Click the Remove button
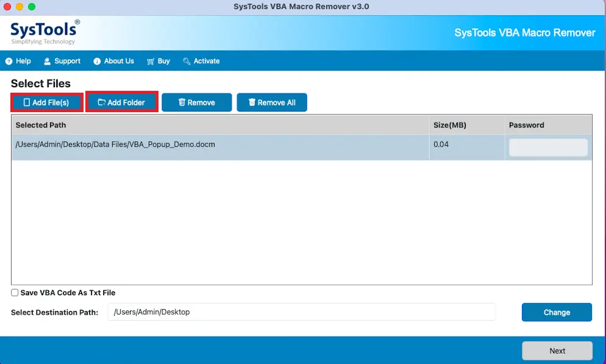The image size is (606, 364). (197, 102)
